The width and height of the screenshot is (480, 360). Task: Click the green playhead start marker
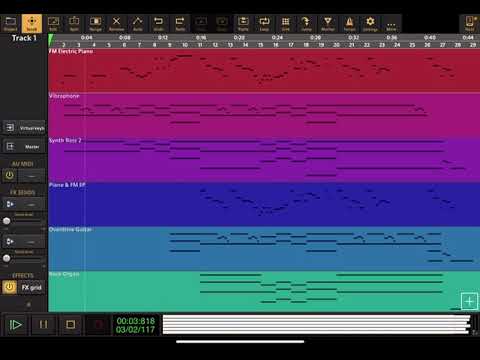(51, 39)
